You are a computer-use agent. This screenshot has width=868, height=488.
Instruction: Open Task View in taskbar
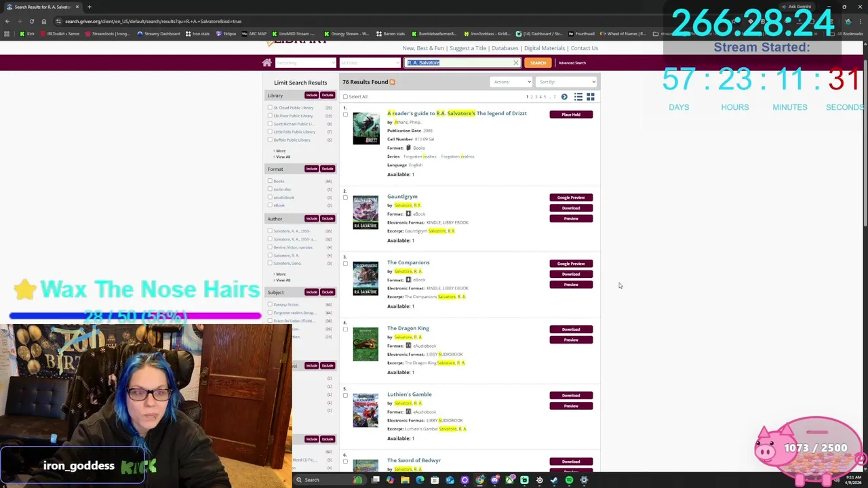point(375,480)
